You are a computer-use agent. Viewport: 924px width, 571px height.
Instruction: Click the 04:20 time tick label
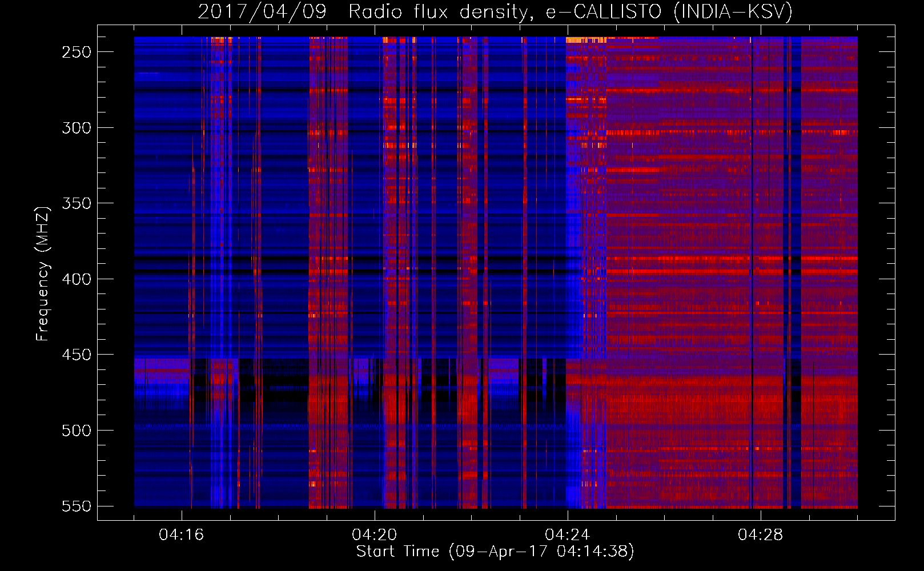(375, 535)
